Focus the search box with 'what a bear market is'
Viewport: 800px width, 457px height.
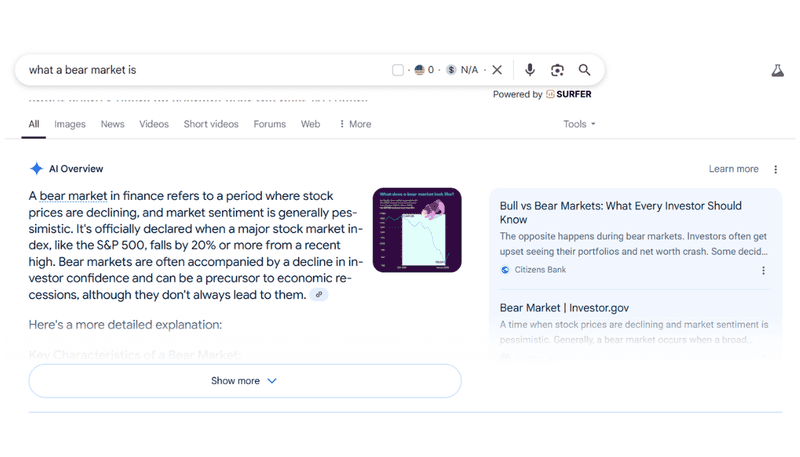(x=204, y=70)
